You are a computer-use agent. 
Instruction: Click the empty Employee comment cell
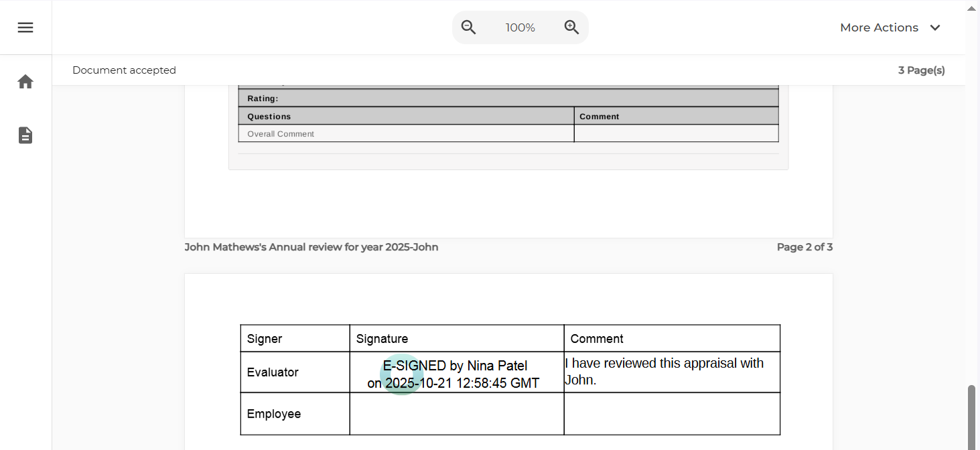point(671,414)
